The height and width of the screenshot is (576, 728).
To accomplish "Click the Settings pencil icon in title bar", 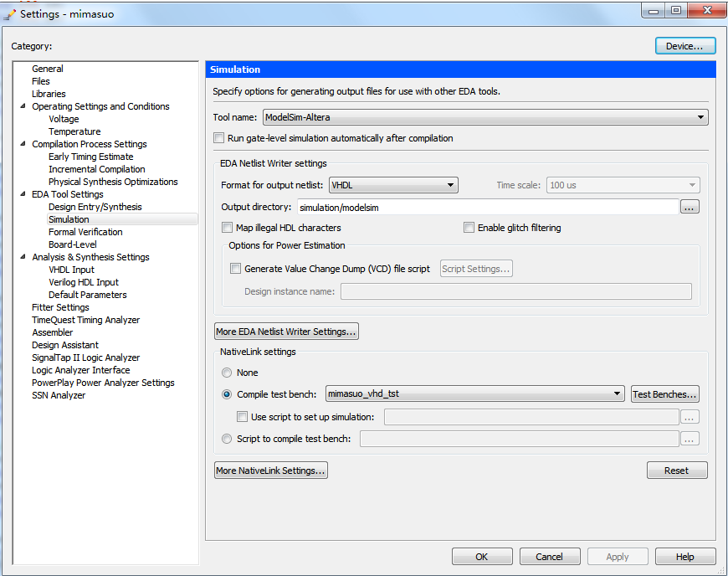I will 9,14.
